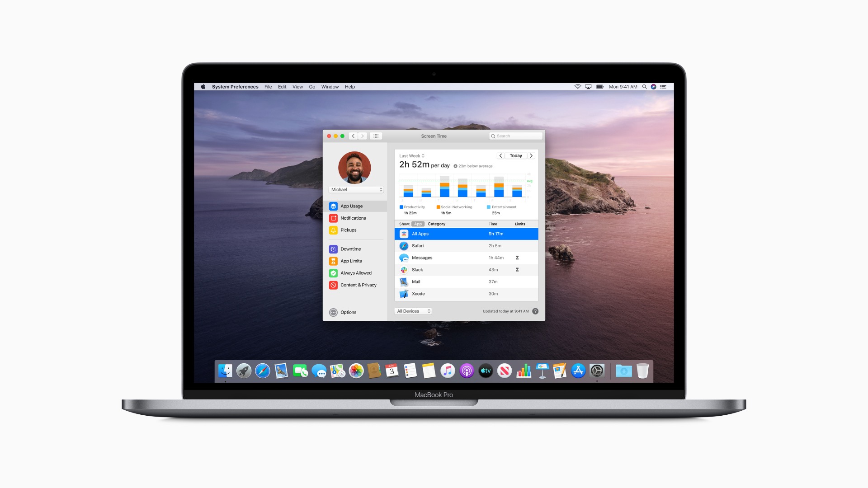Image resolution: width=868 pixels, height=488 pixels.
Task: Click the show-all grid icon
Action: [376, 136]
